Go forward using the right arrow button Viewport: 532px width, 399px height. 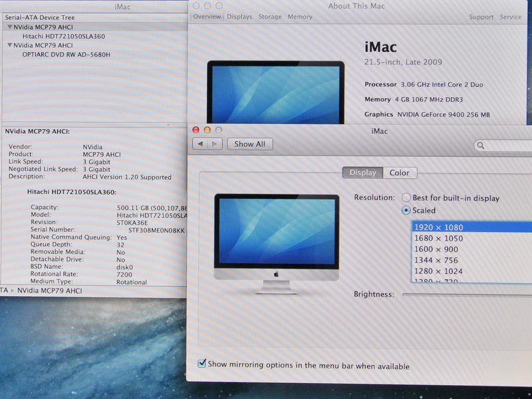click(215, 144)
